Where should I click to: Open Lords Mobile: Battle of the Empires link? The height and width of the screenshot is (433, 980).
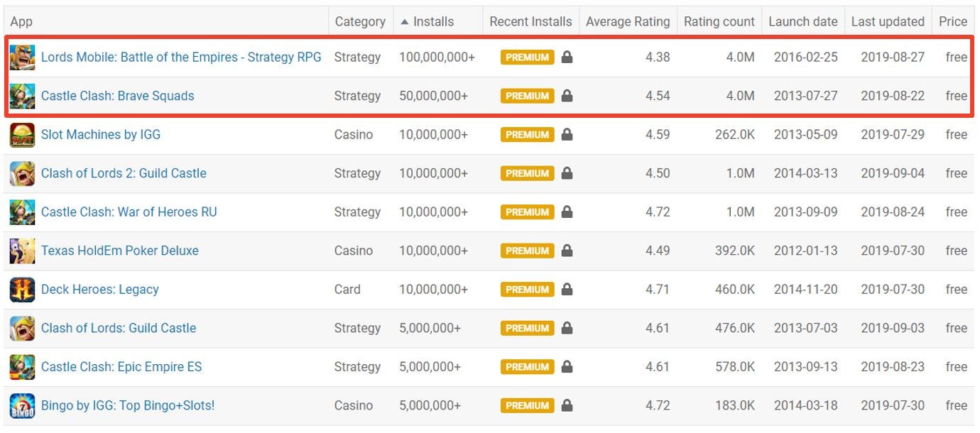pos(181,57)
